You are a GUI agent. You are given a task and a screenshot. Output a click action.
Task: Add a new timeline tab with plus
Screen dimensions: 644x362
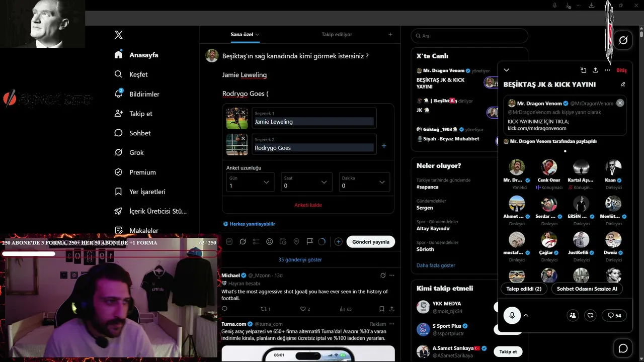click(x=390, y=35)
